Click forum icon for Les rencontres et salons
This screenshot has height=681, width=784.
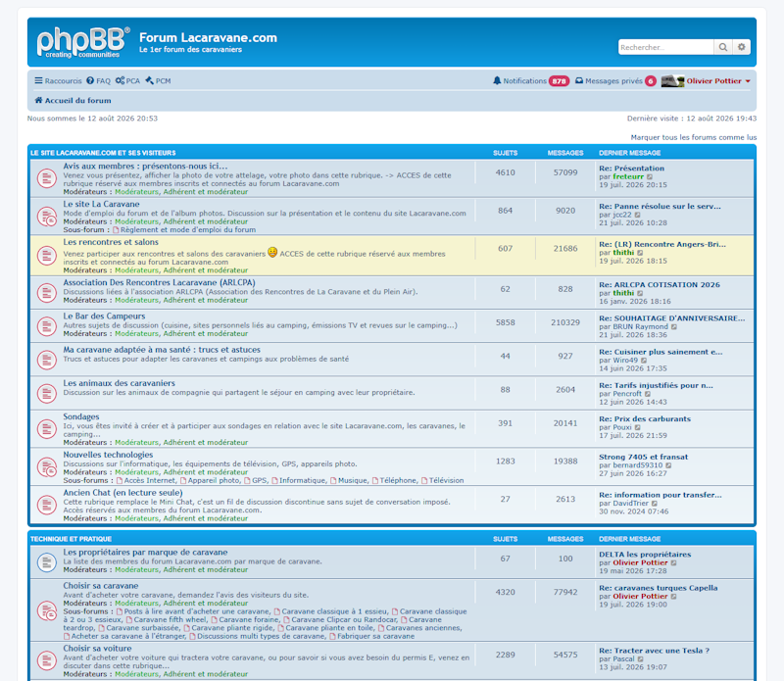(x=47, y=256)
